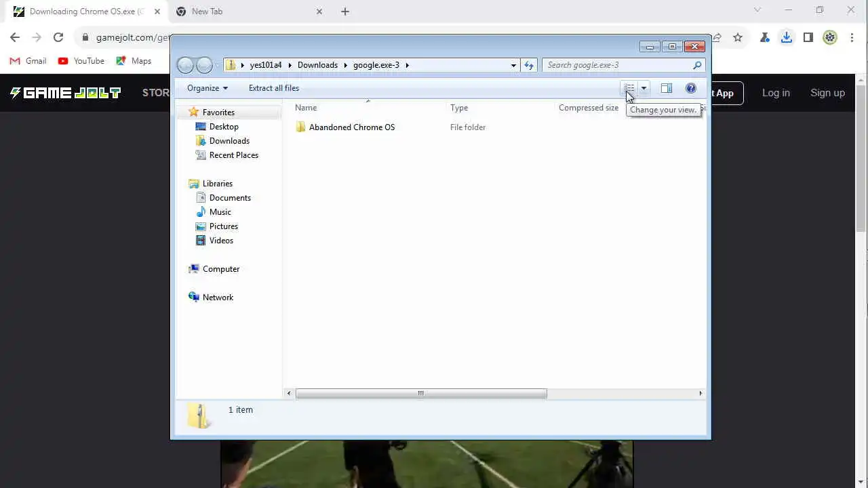Screen dimensions: 868x488
Task: Sort by Name column header
Action: point(306,108)
